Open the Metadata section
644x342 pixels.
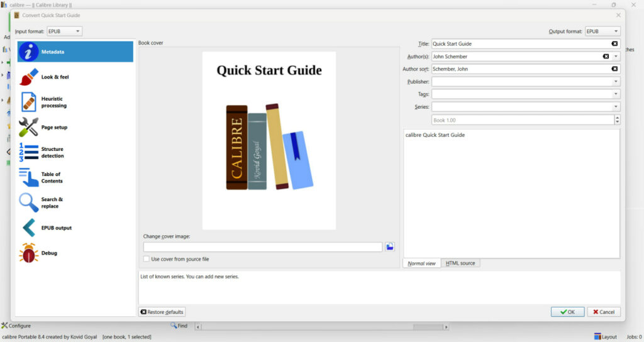75,52
